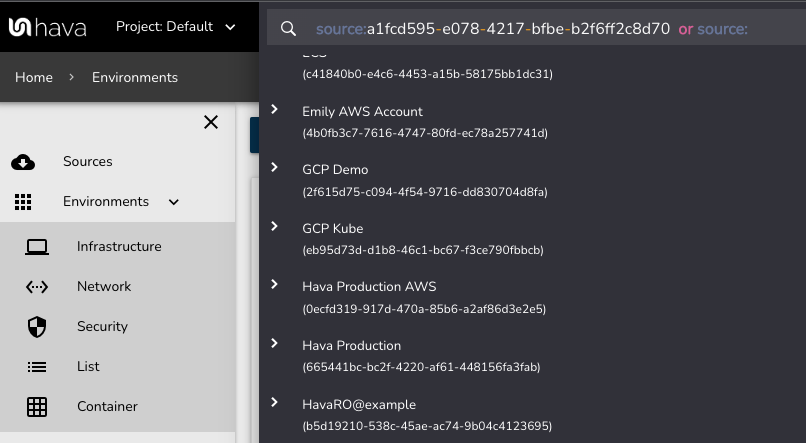The image size is (806, 443).
Task: Click ID eb95d73d-d1b8-46c1-bc67-f3ce790fbbcb
Action: tap(423, 250)
